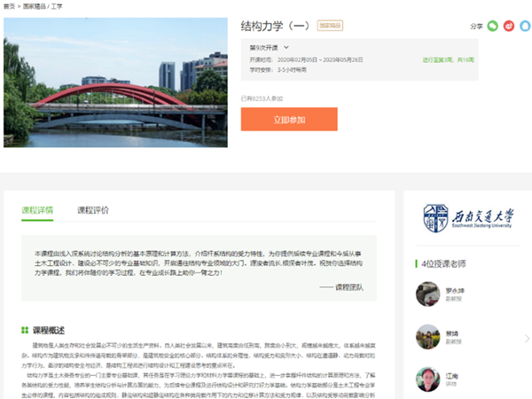Click teacher name 罗永坤
The width and height of the screenshot is (532, 399).
(x=455, y=288)
